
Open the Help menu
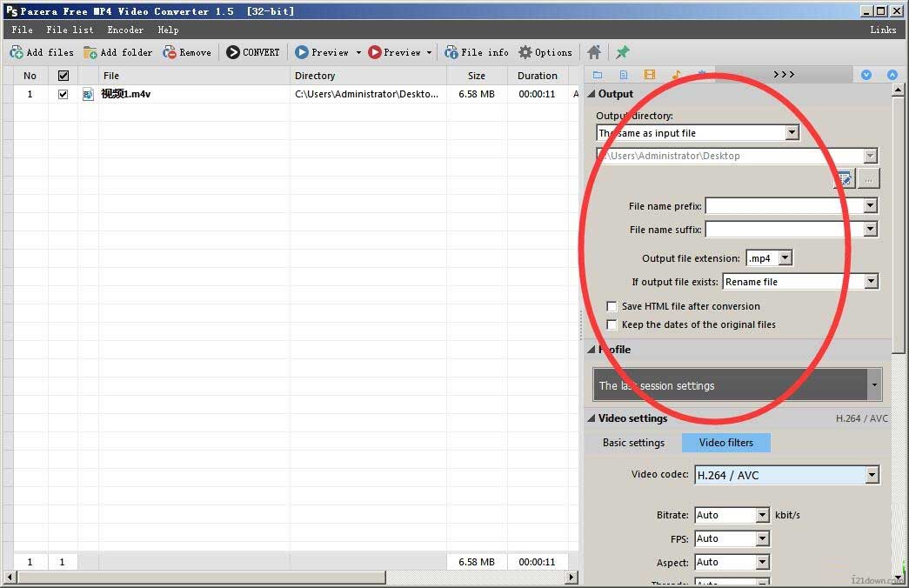click(168, 30)
